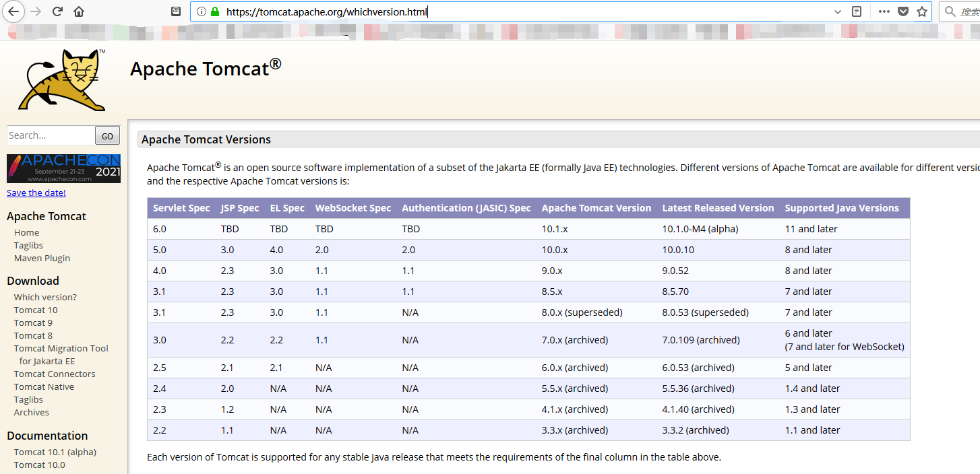980x474 pixels.
Task: Toggle reader view icon
Action: point(857,11)
